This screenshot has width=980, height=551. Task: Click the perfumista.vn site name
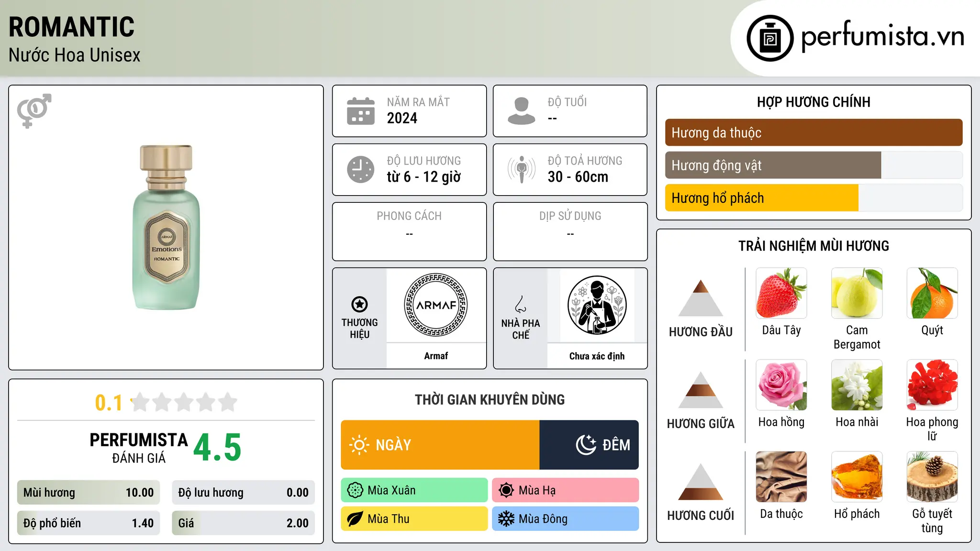point(882,37)
